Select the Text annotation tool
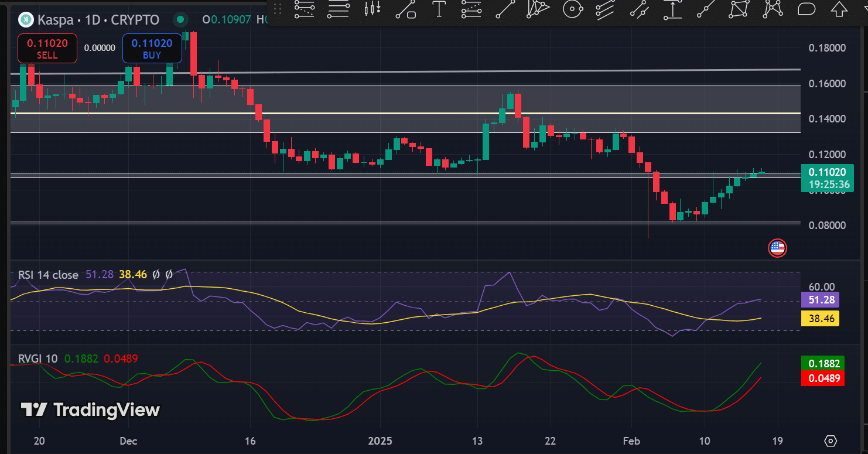868x454 pixels. [x=439, y=8]
